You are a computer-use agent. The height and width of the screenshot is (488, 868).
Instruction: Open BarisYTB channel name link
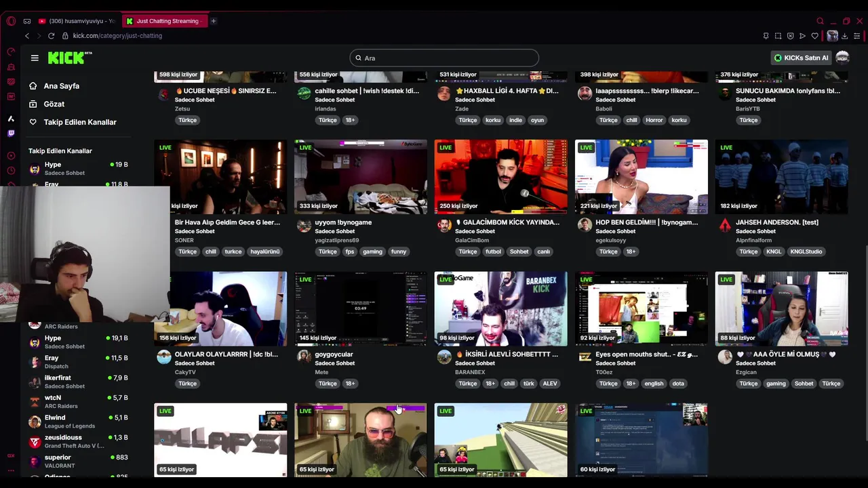coord(749,108)
